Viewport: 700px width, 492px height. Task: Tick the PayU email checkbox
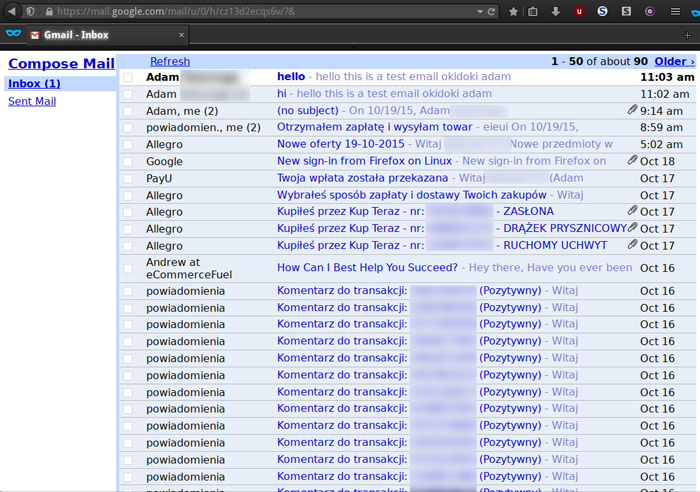[128, 179]
